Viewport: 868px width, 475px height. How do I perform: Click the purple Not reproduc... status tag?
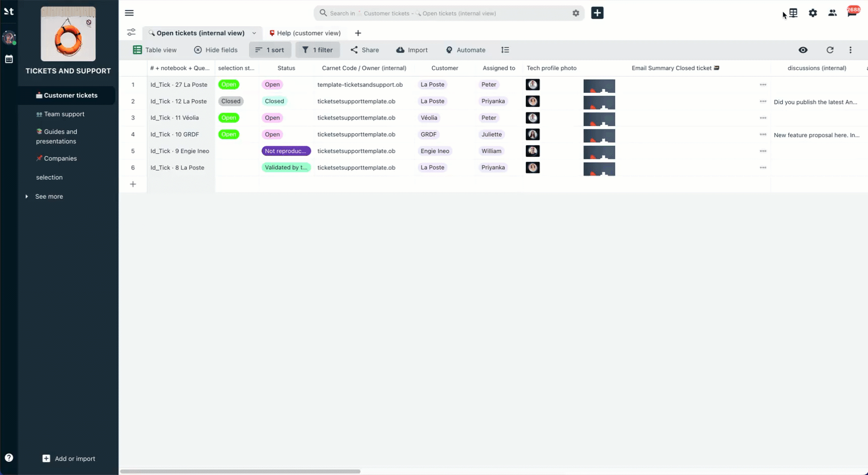286,151
